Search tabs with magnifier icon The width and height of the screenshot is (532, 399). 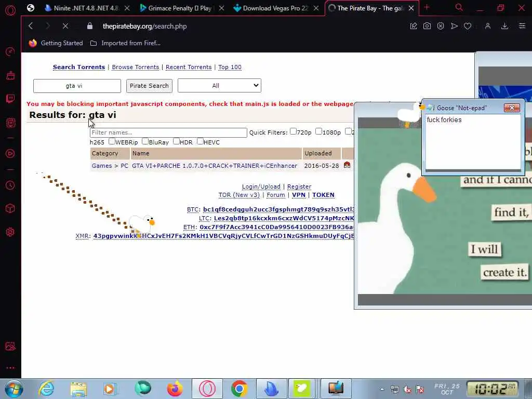[459, 7]
